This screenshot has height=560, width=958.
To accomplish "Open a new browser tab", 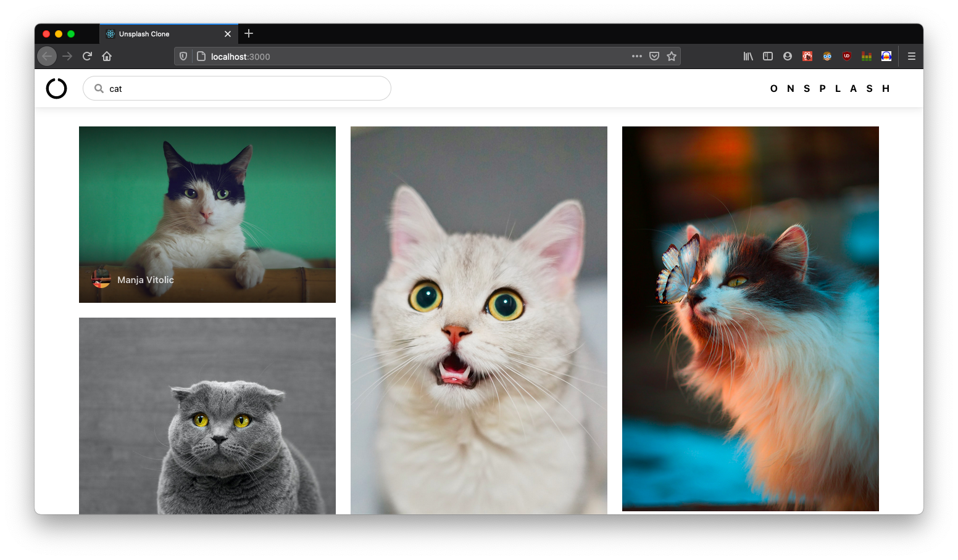I will click(x=249, y=33).
